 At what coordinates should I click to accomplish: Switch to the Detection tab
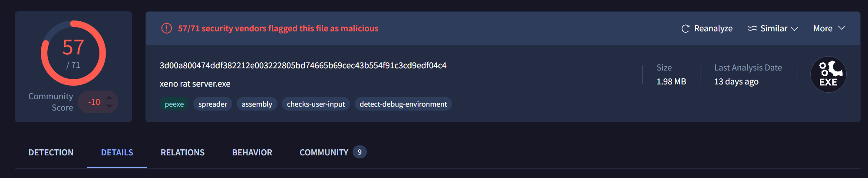tap(51, 152)
